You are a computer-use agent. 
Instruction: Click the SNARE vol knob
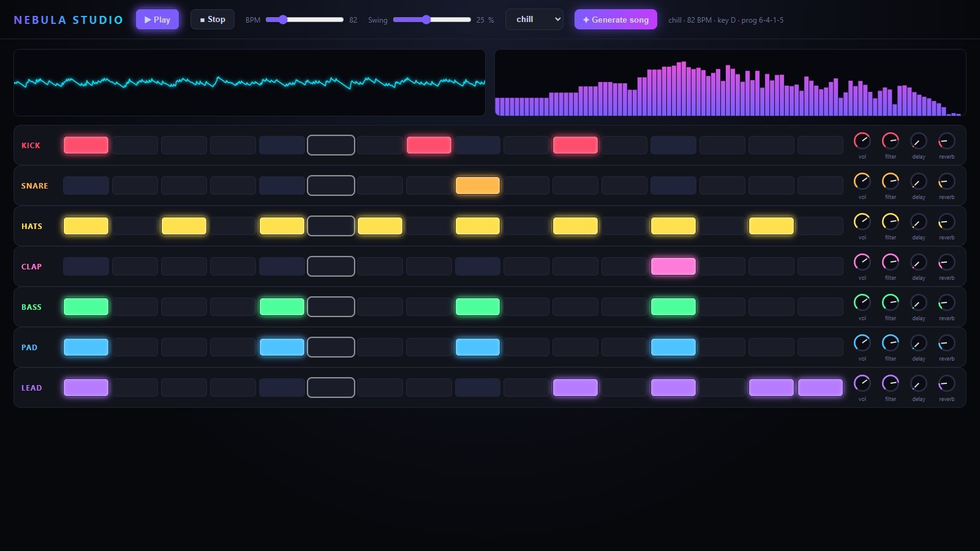pyautogui.click(x=862, y=181)
